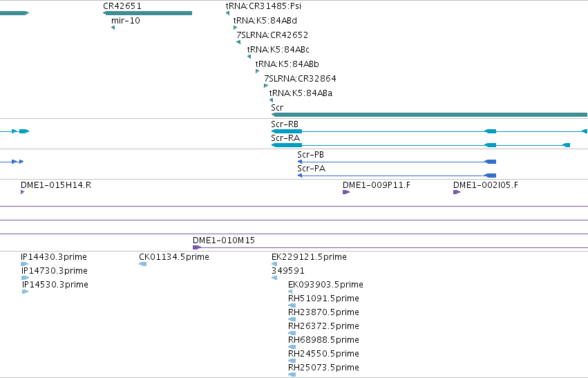Click the Scr gene span bar
The height and width of the screenshot is (378, 588).
(429, 115)
